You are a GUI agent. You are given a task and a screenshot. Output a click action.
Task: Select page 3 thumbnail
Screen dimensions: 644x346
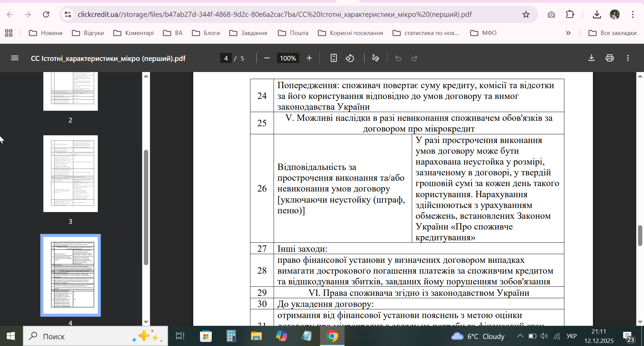tap(71, 174)
